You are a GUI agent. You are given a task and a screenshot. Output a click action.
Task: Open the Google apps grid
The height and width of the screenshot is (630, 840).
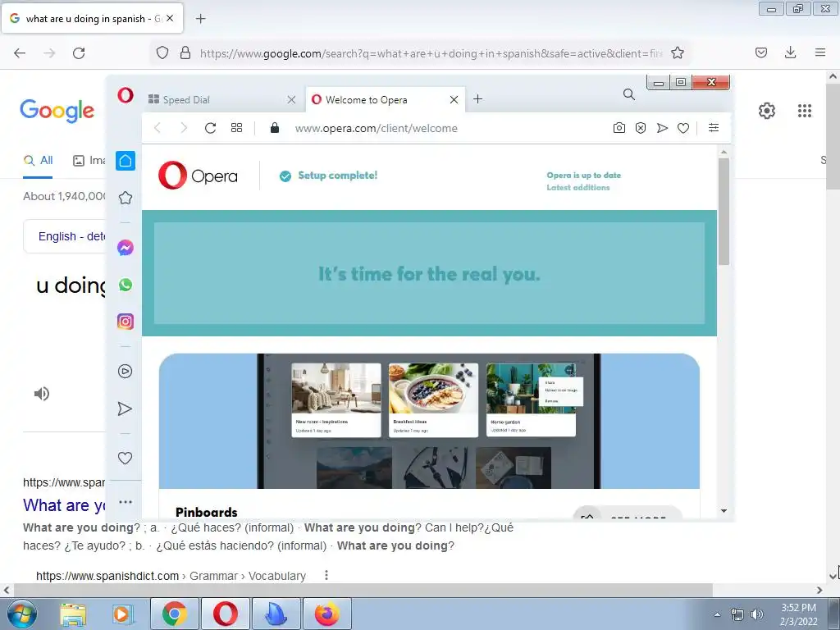click(x=805, y=111)
